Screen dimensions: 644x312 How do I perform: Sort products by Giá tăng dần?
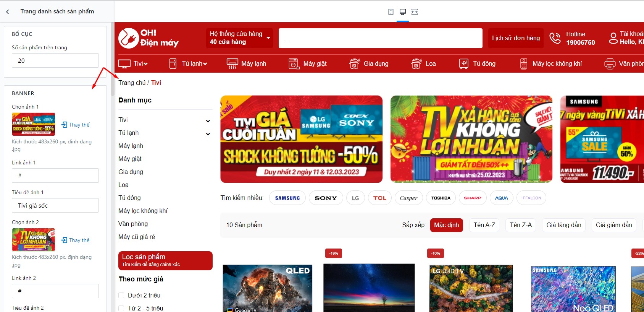(564, 225)
